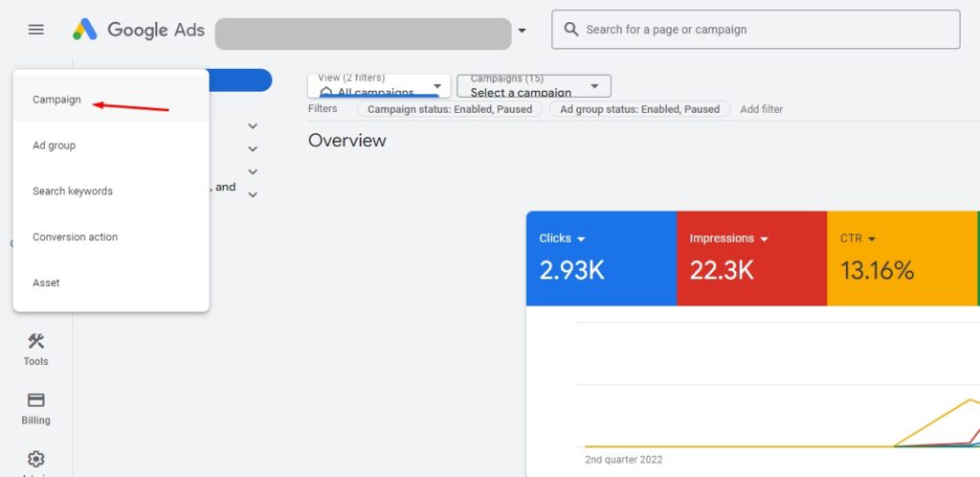
Task: Open the Clicks metric dropdown
Action: click(581, 238)
